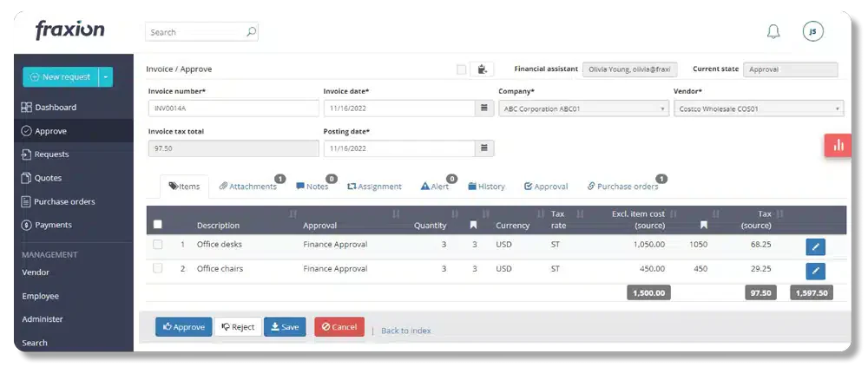Click the notification bell icon
The height and width of the screenshot is (374, 868).
[773, 31]
